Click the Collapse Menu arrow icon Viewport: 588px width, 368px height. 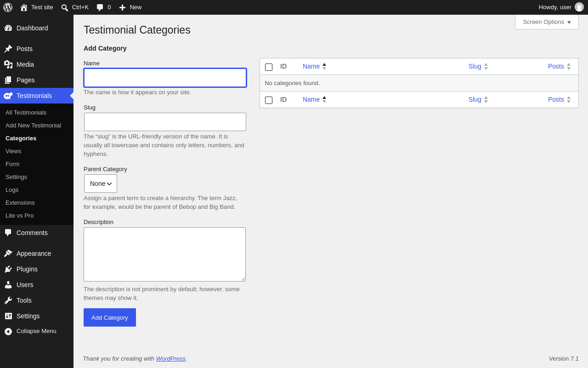8,331
